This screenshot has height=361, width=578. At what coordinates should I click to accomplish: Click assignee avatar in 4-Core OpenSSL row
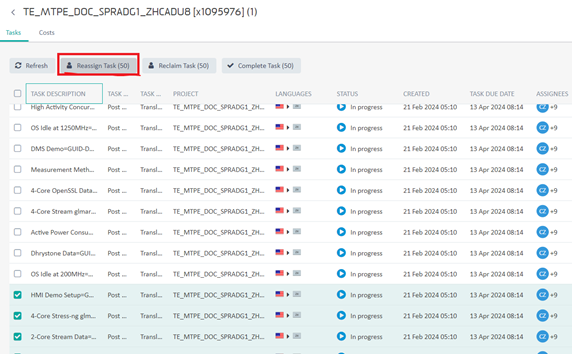(x=542, y=190)
